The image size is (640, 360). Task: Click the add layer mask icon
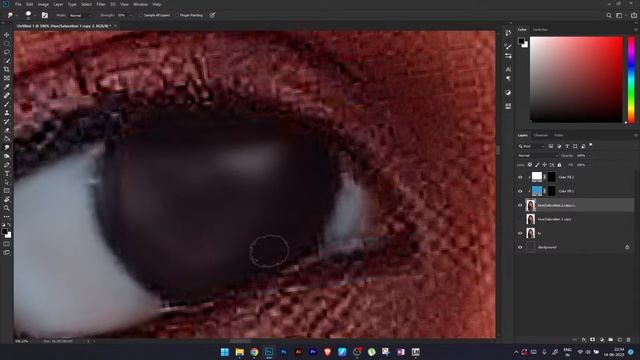(x=593, y=340)
